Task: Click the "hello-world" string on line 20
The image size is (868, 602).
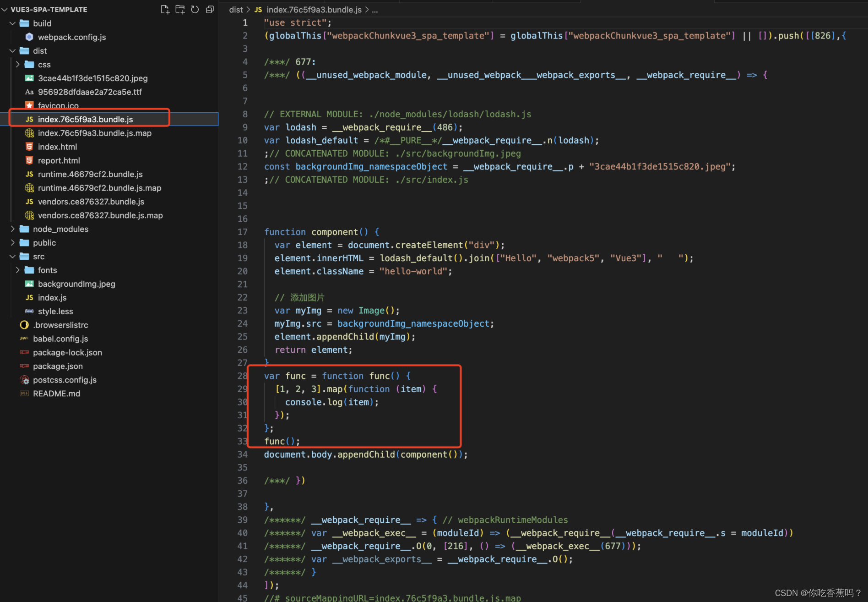Action: (x=413, y=272)
